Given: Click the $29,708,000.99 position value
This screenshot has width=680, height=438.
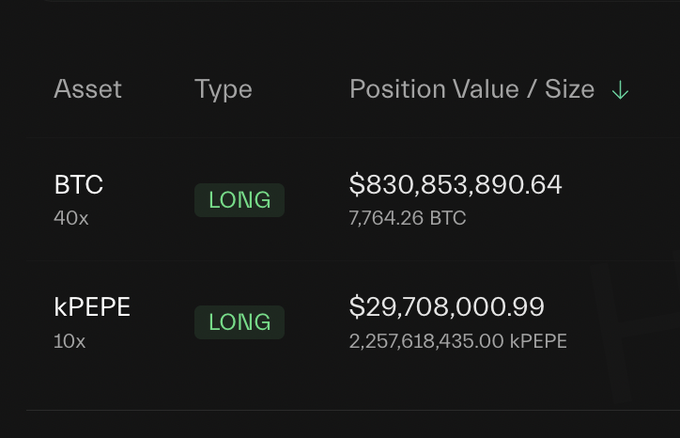Looking at the screenshot, I should click(x=446, y=307).
